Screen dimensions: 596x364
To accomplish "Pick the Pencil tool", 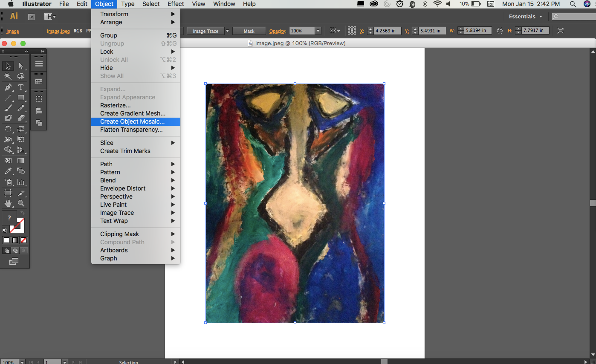I will 21,108.
